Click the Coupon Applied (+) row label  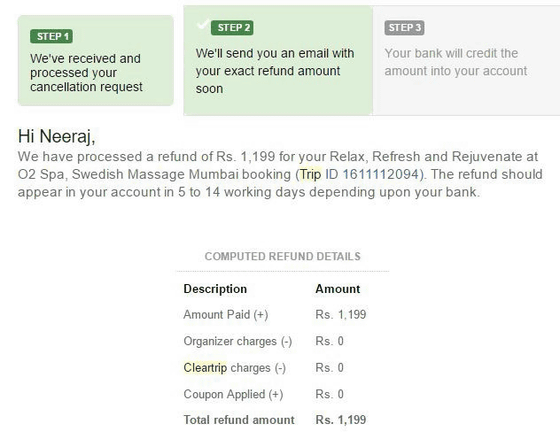[x=233, y=394]
